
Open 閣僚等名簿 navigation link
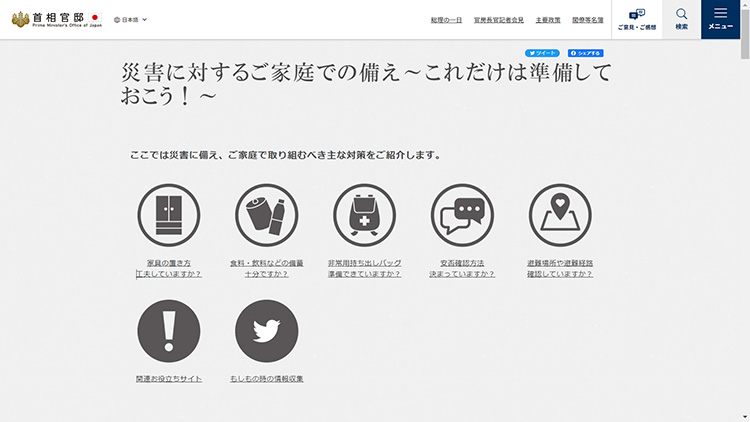pos(587,19)
